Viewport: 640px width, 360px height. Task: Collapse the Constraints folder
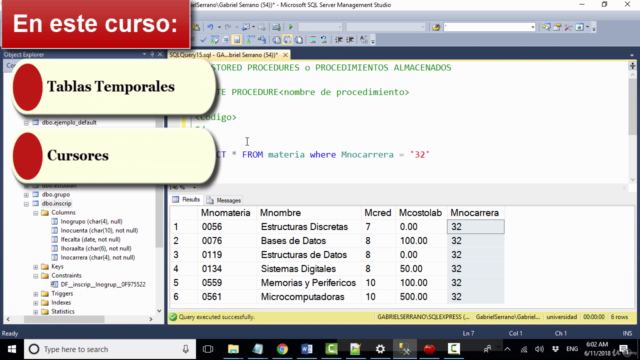36,276
